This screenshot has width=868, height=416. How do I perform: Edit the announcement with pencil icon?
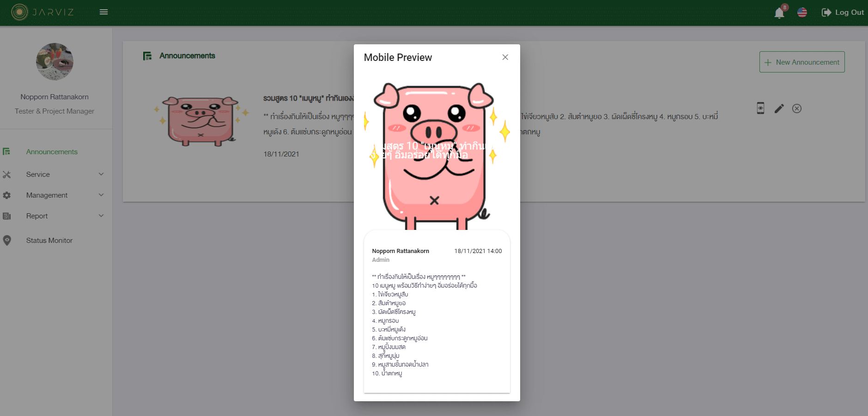tap(779, 109)
